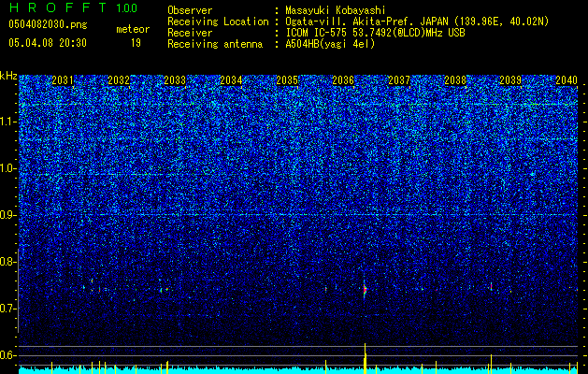Click the meteor label
Screen dimensions: 588x374
coord(133,29)
